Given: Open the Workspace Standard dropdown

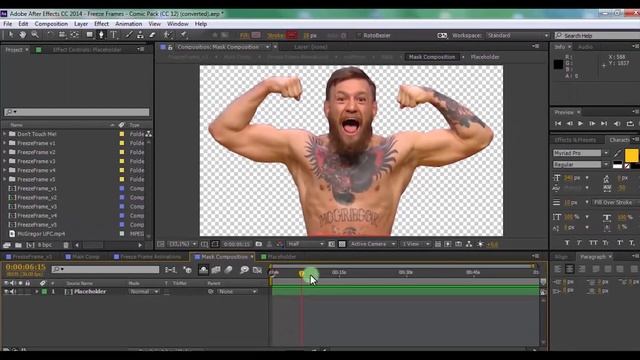Looking at the screenshot, I should tap(517, 36).
